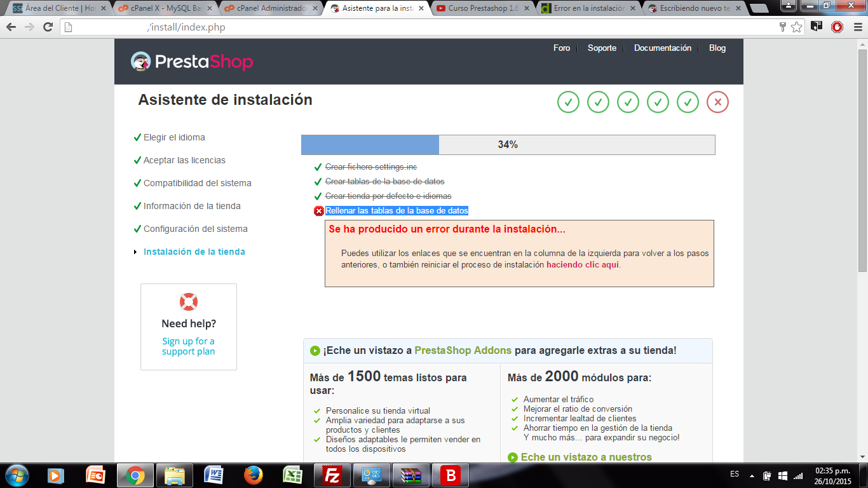Open the monitor settings taskbar icon

tap(371, 475)
